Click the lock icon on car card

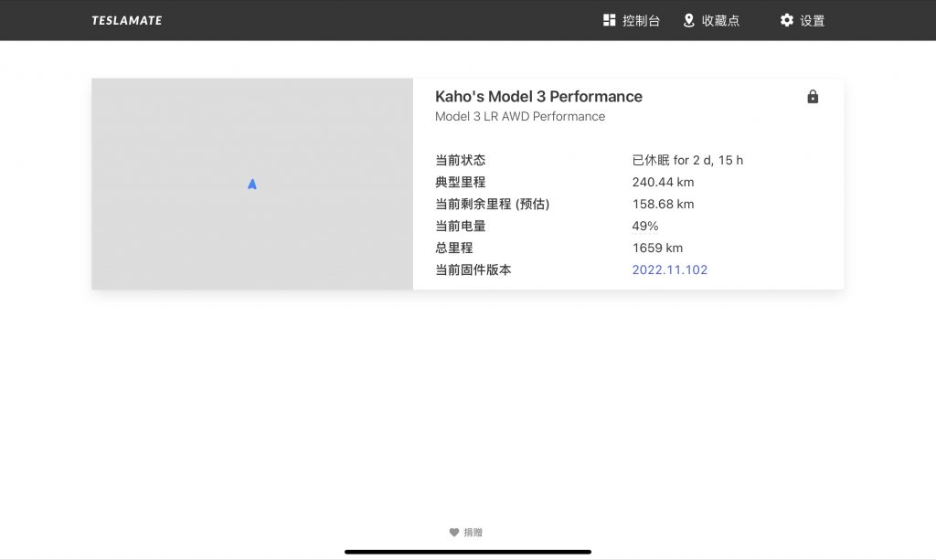813,97
